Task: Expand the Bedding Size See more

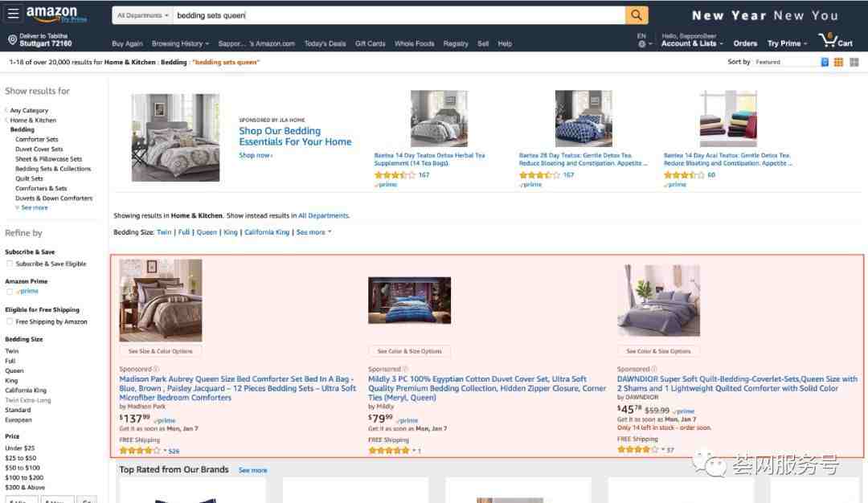Action: point(314,232)
